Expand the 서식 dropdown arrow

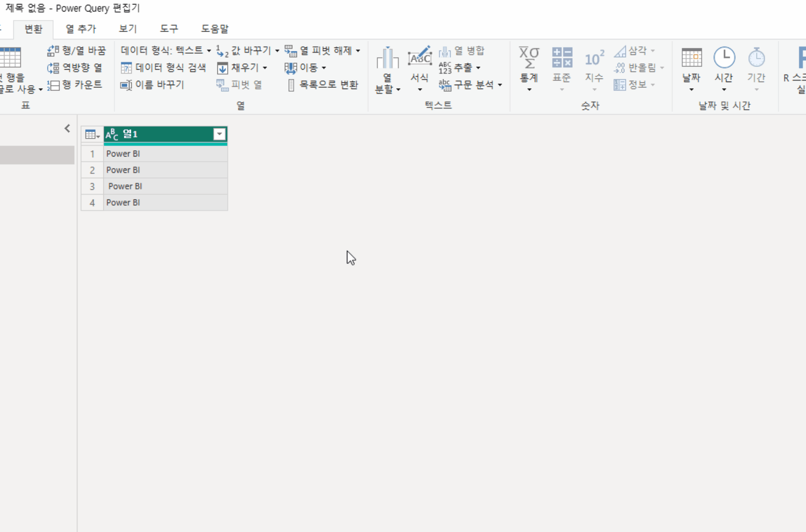tap(420, 90)
